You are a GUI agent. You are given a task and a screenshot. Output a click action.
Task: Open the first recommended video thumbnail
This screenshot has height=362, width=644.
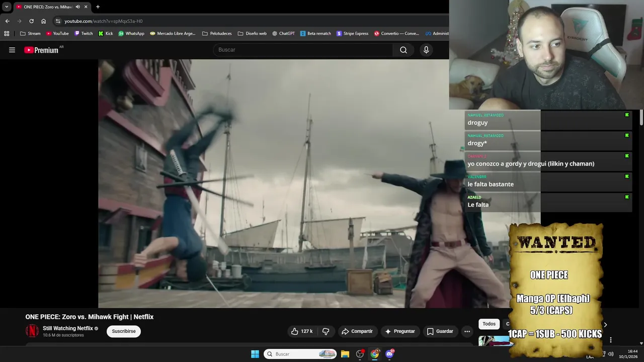click(x=494, y=341)
